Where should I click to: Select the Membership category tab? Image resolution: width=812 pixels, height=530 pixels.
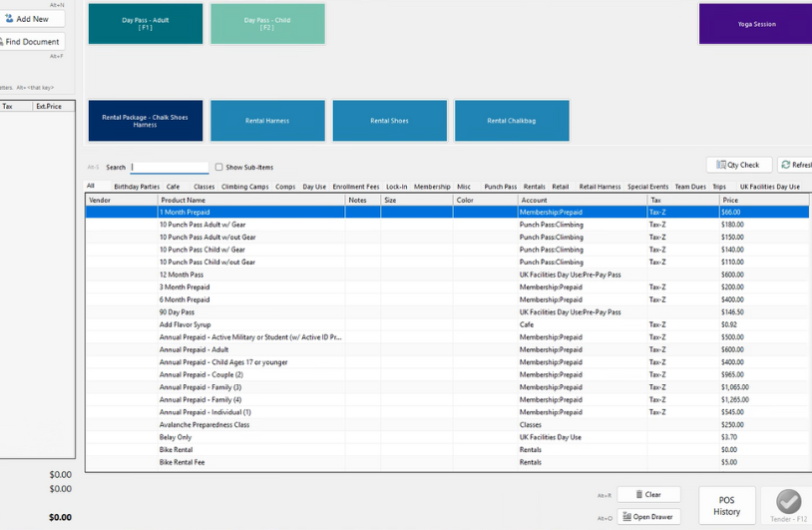pyautogui.click(x=432, y=187)
